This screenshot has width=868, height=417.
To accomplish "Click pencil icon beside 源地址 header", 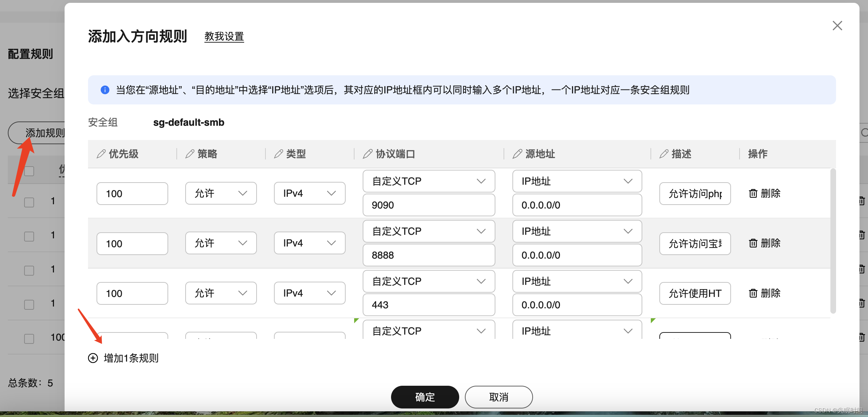I will pos(517,154).
